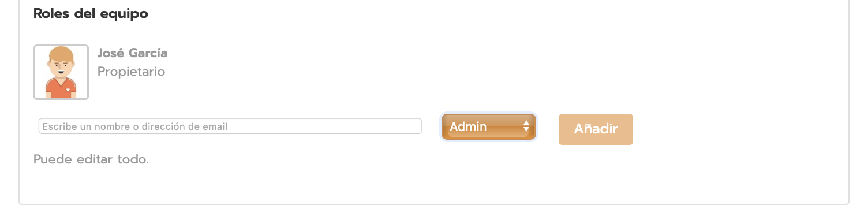Screen dimensions: 868x216
Task: Open the Admin role dropdown
Action: click(489, 127)
